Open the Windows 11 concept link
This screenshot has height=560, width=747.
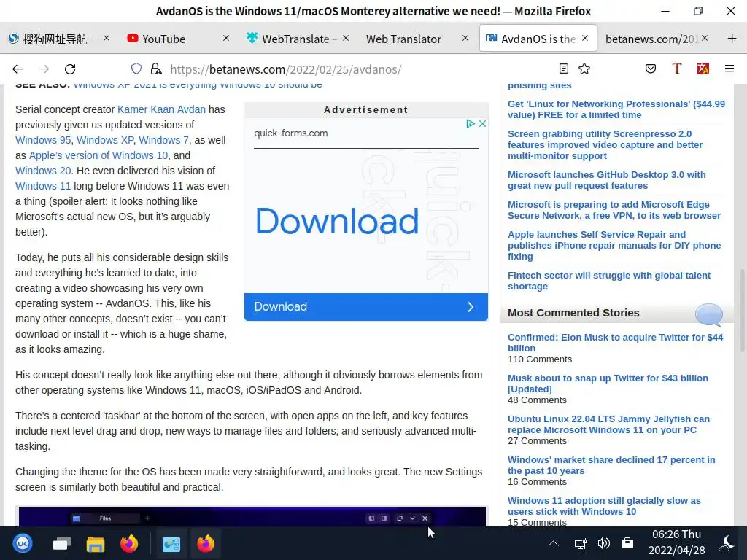coord(43,186)
